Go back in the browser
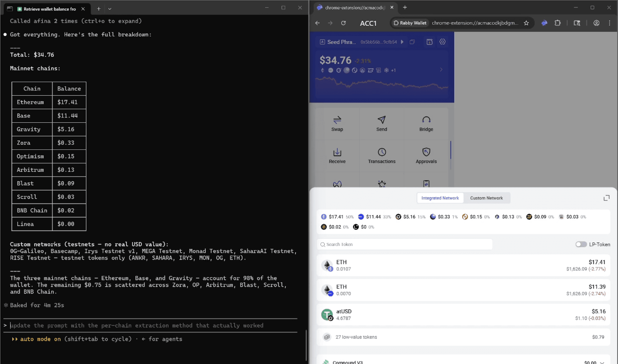Viewport: 618px width, 364px height. [x=317, y=23]
